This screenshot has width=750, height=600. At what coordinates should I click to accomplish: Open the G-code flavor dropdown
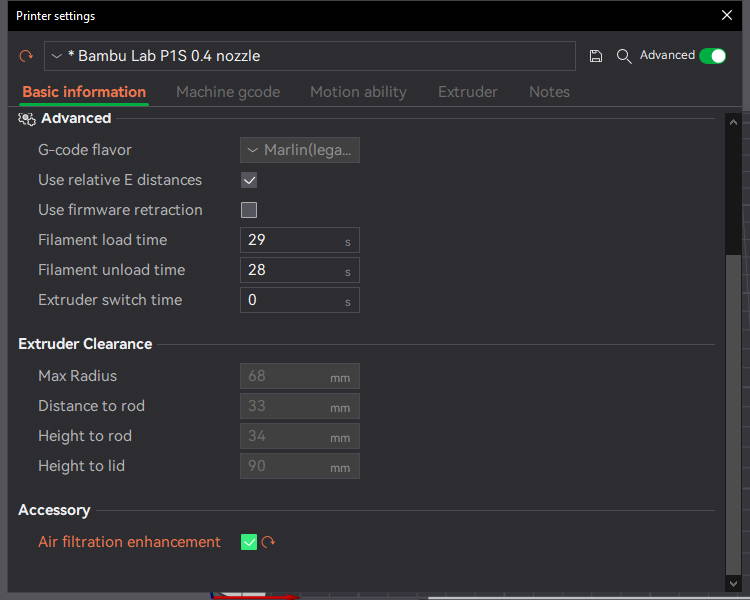click(300, 150)
